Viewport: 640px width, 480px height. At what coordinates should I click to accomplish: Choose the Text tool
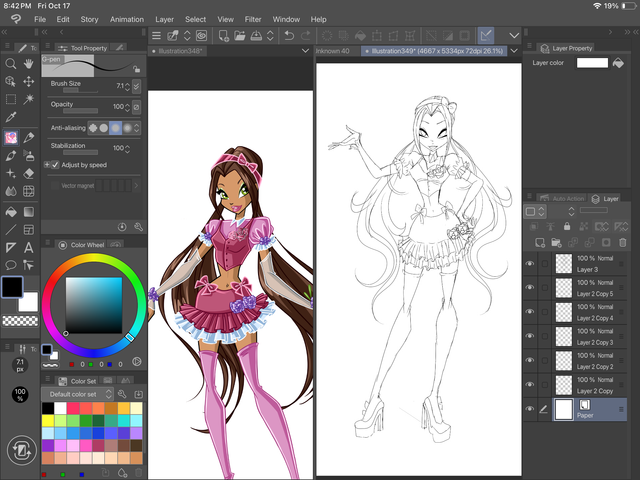tap(28, 247)
